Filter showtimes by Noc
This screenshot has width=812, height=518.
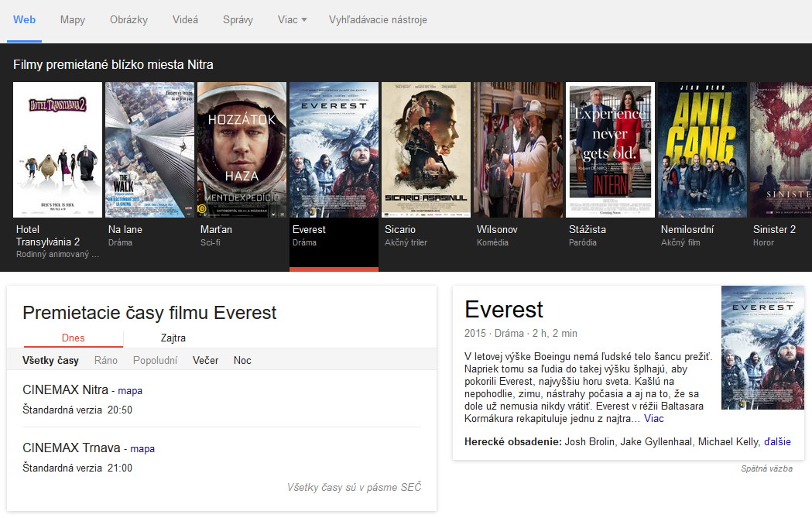242,361
